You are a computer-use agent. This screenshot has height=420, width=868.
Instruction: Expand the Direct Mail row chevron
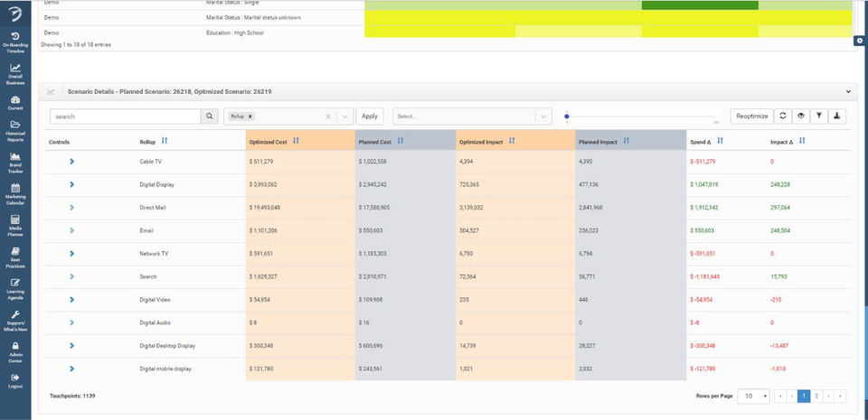(72, 207)
